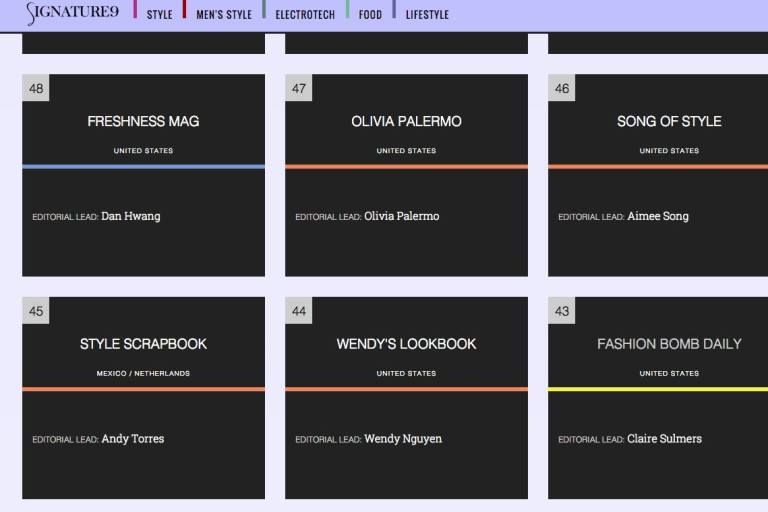Image resolution: width=768 pixels, height=512 pixels.
Task: Click rank badge number 44
Action: [299, 311]
